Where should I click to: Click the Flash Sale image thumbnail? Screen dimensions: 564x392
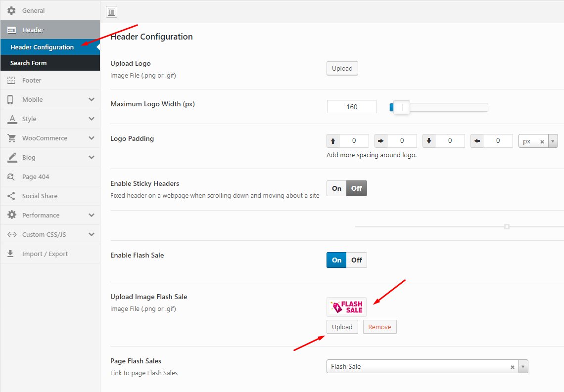(346, 307)
